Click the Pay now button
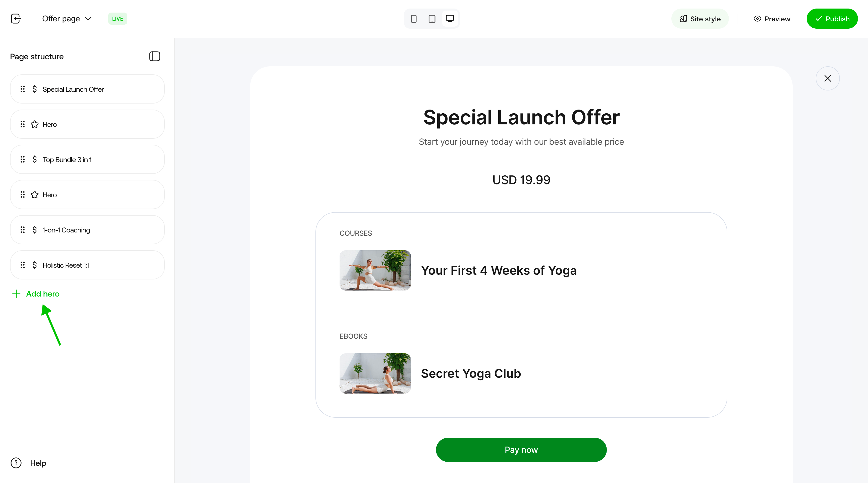868x483 pixels. [521, 450]
